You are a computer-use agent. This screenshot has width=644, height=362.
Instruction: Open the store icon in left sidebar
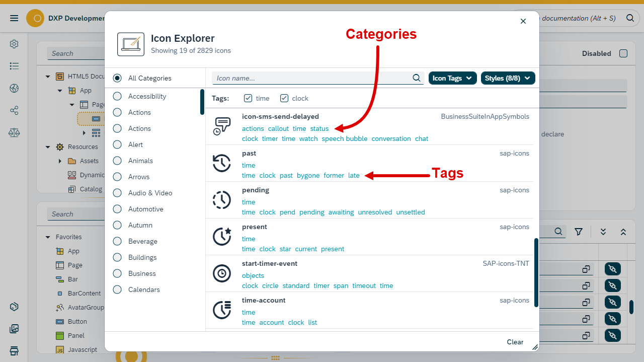[14, 350]
